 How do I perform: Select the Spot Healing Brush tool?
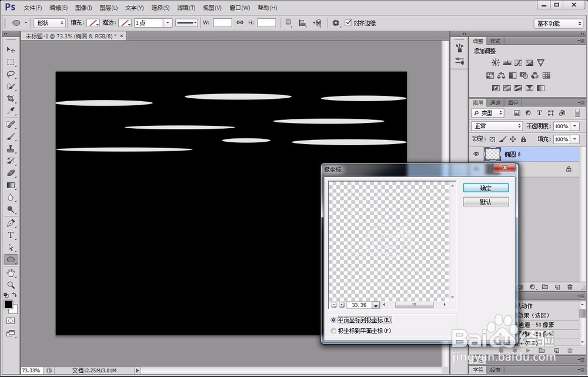pos(11,124)
